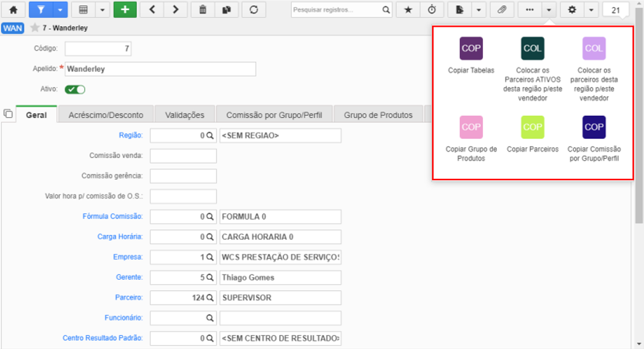The width and height of the screenshot is (644, 349).
Task: Click the green add new record button
Action: (x=125, y=10)
